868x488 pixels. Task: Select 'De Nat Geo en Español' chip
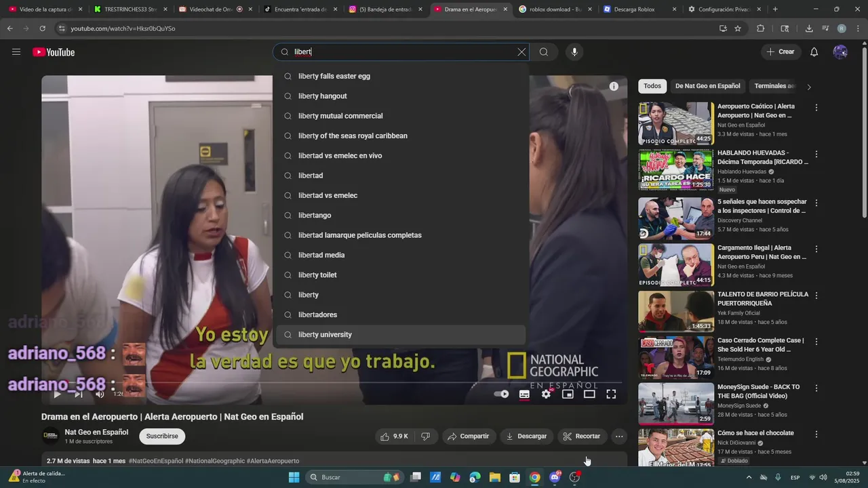point(707,86)
